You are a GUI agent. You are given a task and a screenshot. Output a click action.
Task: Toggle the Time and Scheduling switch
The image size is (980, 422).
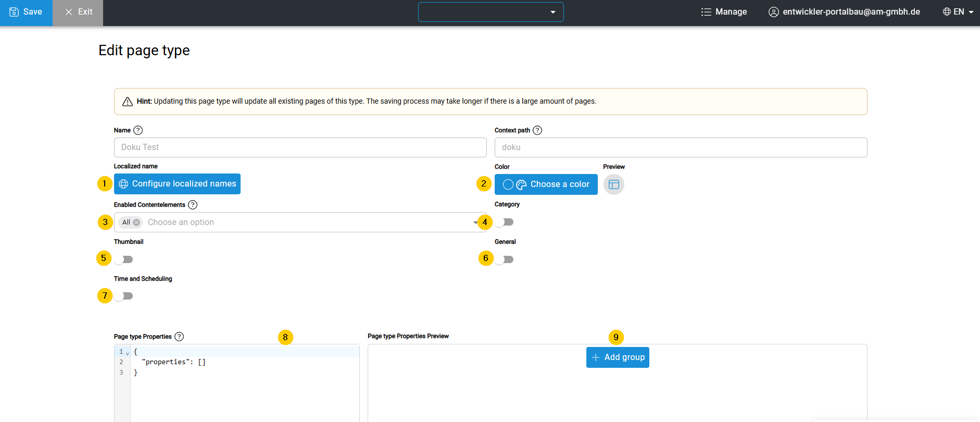point(124,296)
